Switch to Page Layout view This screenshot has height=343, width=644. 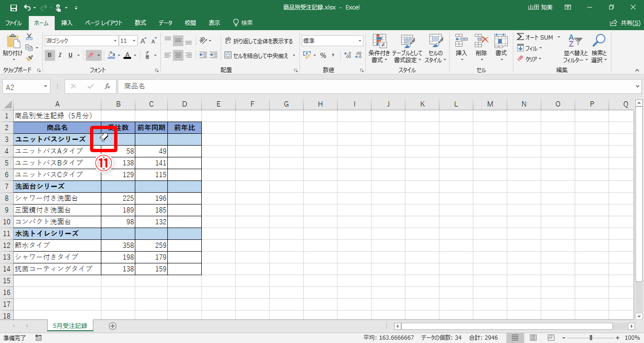coord(533,337)
